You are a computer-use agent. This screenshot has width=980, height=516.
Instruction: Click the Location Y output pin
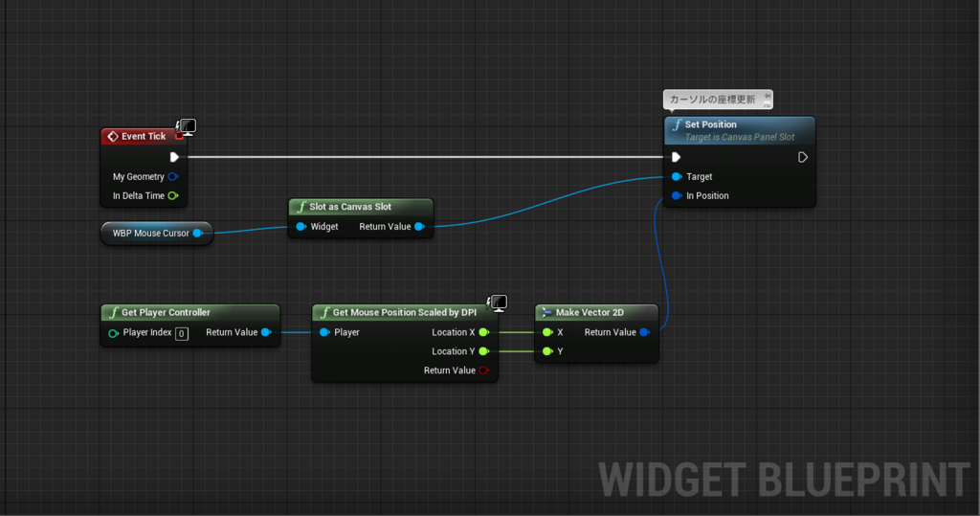pos(483,351)
